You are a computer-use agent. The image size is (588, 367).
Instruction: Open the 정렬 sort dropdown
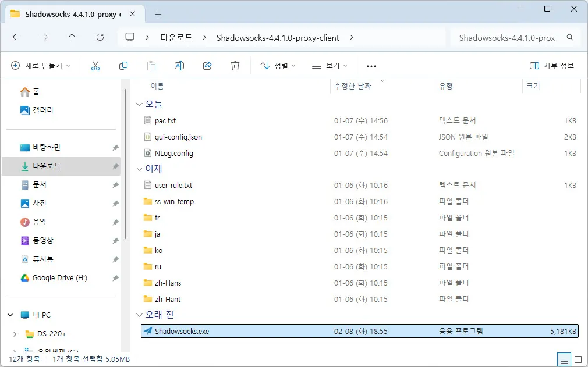[x=278, y=66]
